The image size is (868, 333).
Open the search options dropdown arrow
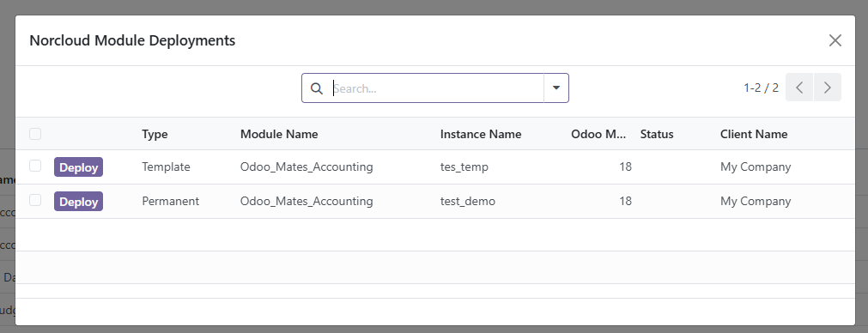(x=556, y=88)
